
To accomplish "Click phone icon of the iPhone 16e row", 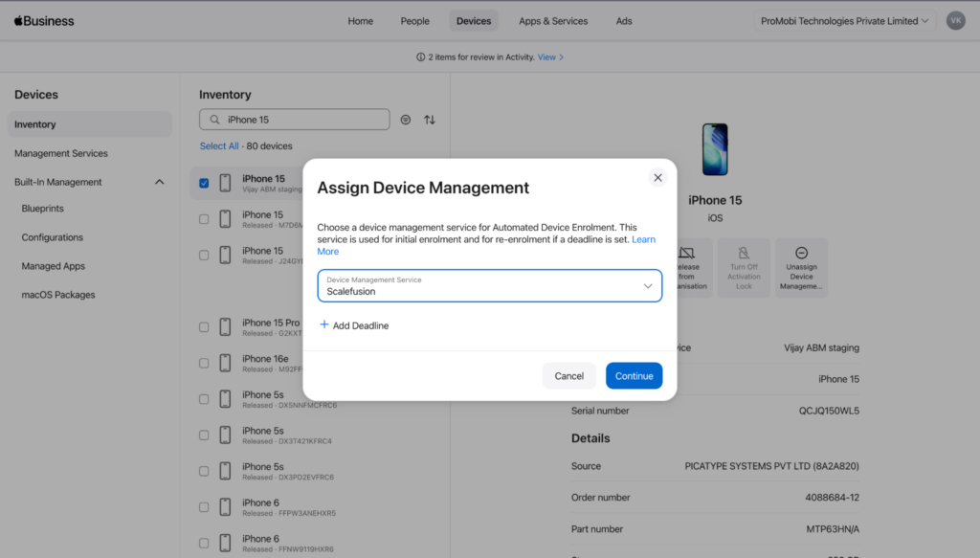I will click(x=225, y=363).
